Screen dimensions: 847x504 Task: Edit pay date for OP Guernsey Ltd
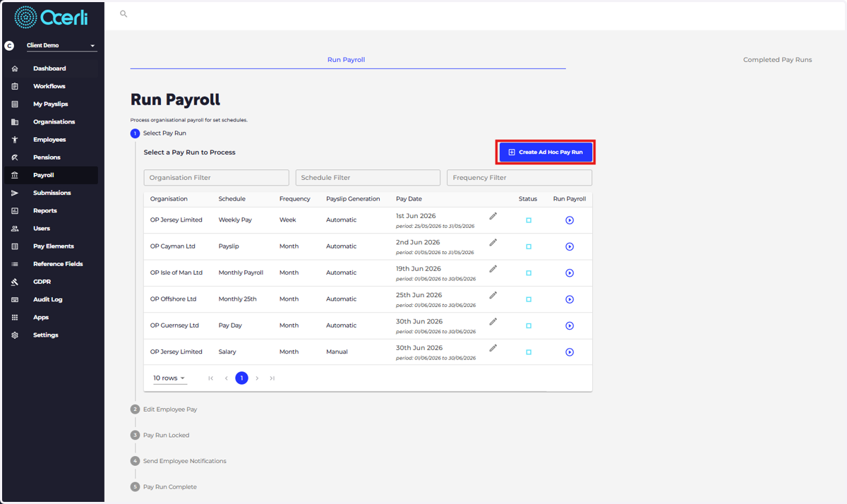click(x=493, y=321)
